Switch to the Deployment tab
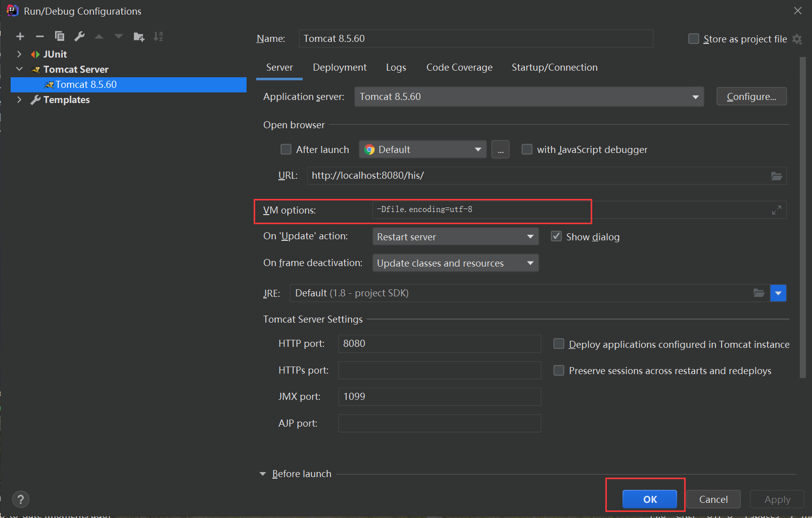Screen dimensions: 812x518 340,67
